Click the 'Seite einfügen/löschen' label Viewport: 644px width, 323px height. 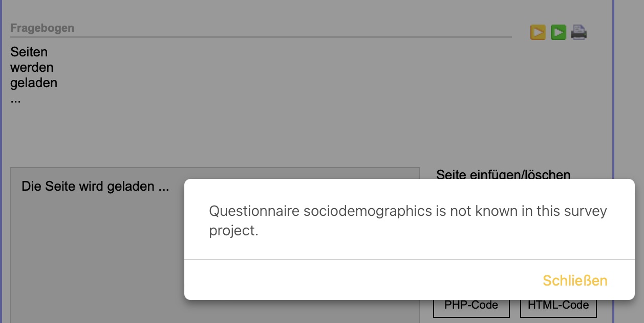point(503,174)
